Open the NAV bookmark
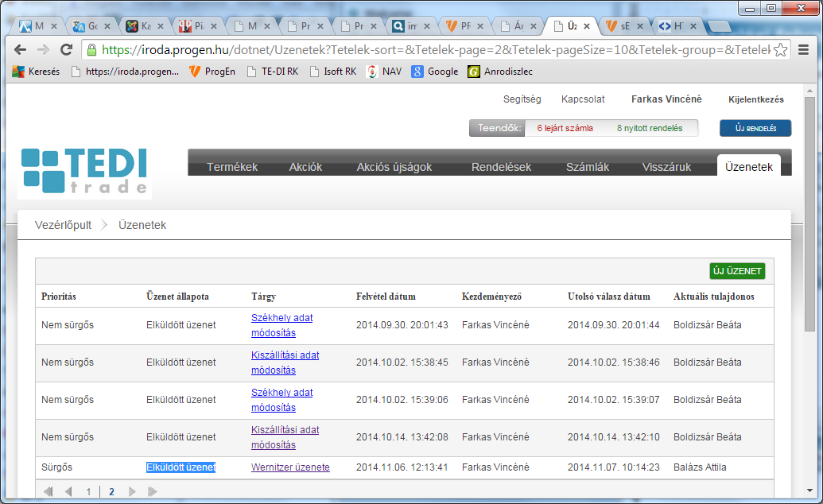Viewport: 823px width, 504px height. coord(384,72)
